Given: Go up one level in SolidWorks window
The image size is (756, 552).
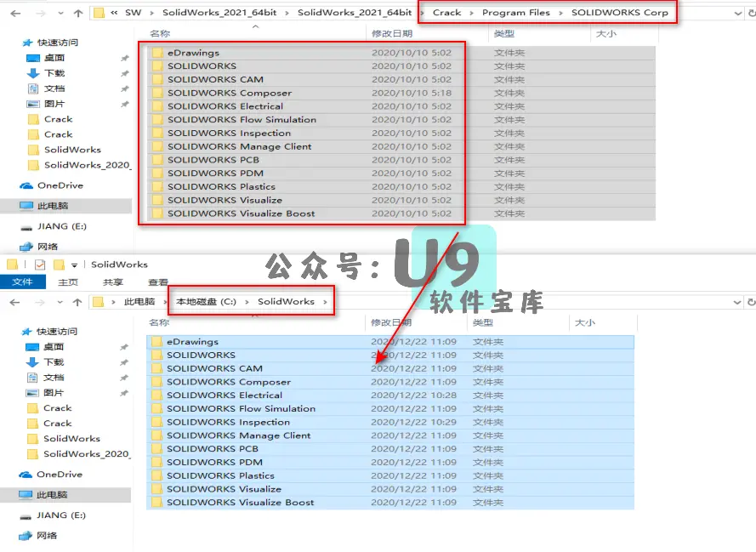Looking at the screenshot, I should [77, 302].
